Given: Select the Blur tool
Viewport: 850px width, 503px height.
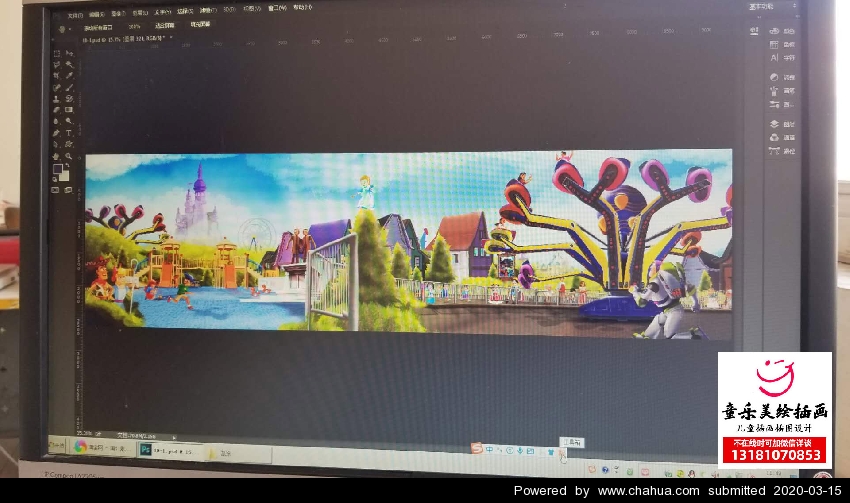Looking at the screenshot, I should (56, 122).
